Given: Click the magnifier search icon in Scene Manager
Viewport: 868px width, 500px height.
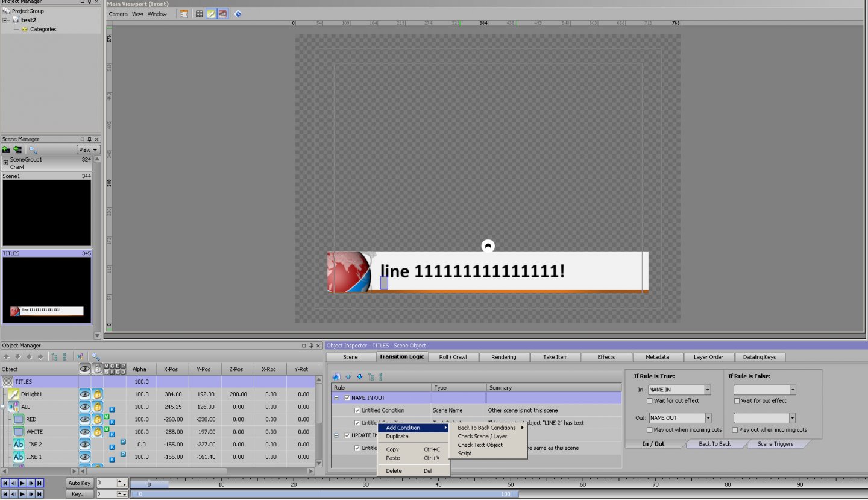Looking at the screenshot, I should click(x=33, y=150).
